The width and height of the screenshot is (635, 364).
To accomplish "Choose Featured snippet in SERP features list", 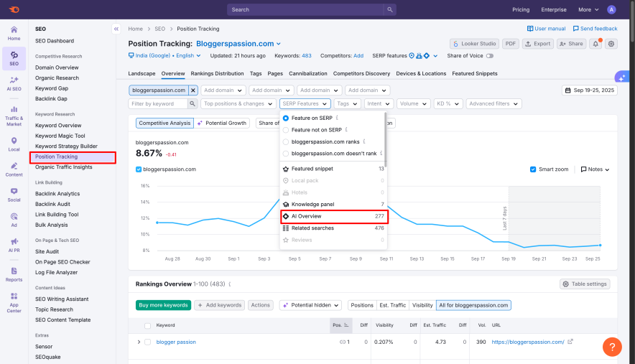I will point(334,169).
